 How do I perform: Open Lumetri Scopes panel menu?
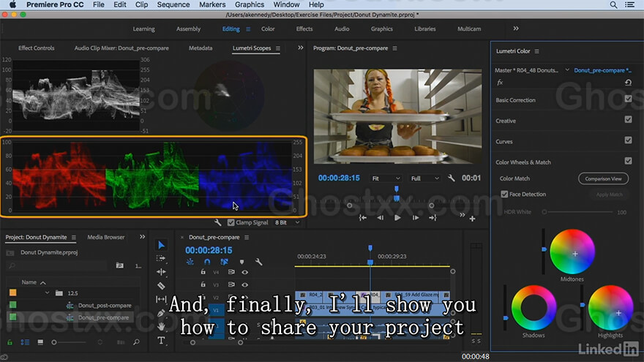(277, 48)
